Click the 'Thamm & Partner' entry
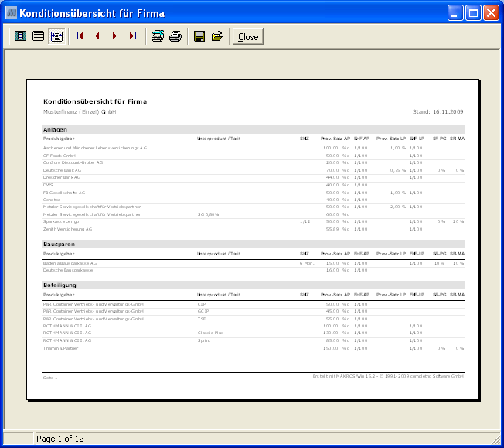Image resolution: width=504 pixels, height=448 pixels. [x=60, y=348]
